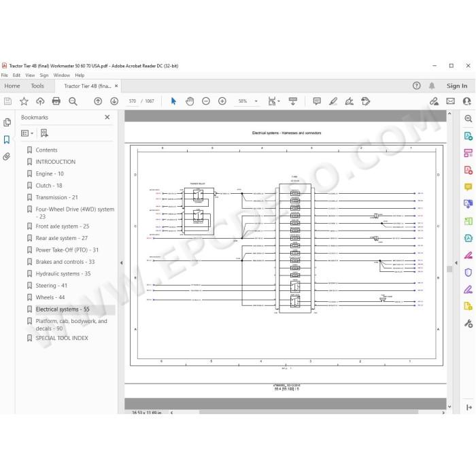The image size is (476, 476).
Task: Click the zoom in plus icon
Action: [x=222, y=101]
